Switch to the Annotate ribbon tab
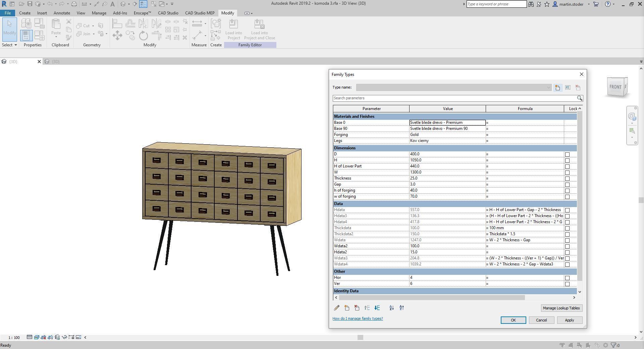Screen dimensions: 644x349 [x=62, y=13]
